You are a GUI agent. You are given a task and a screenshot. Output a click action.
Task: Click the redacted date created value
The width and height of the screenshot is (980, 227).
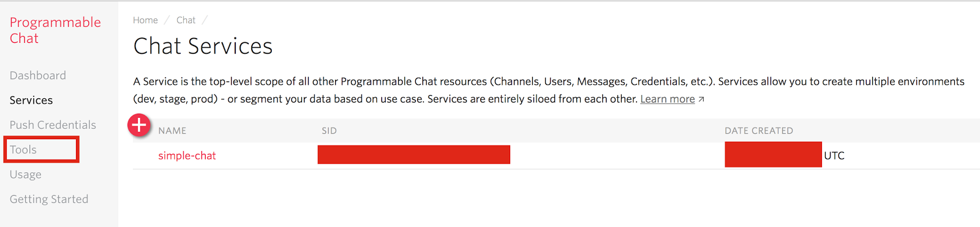pyautogui.click(x=773, y=155)
